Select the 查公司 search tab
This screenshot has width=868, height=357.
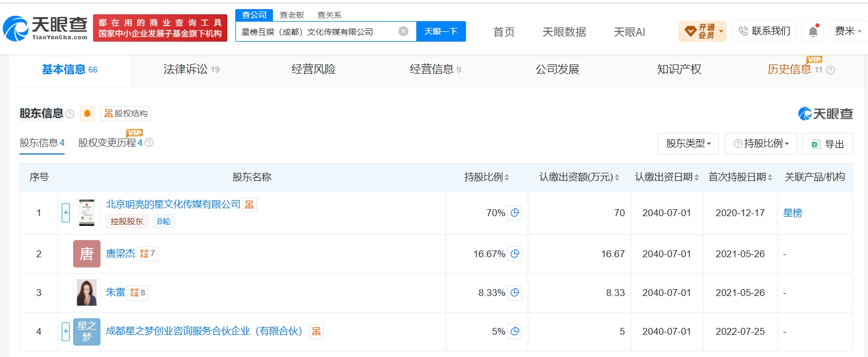pyautogui.click(x=254, y=15)
